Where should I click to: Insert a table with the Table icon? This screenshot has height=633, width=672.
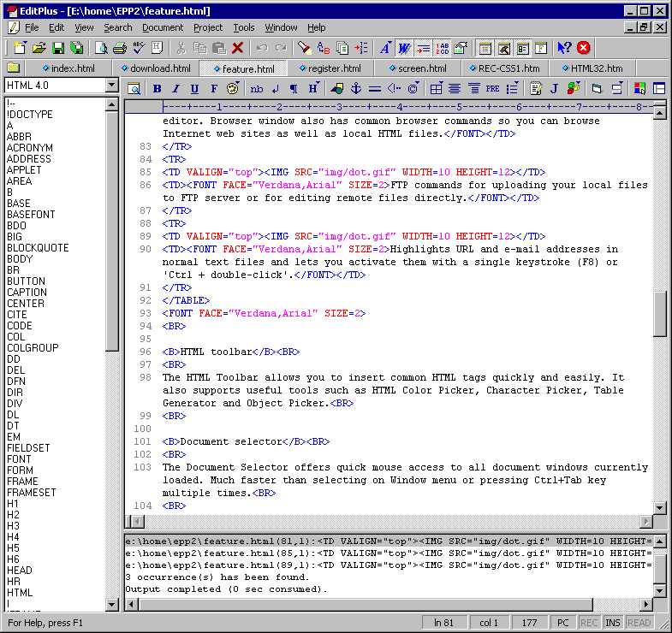(x=437, y=88)
